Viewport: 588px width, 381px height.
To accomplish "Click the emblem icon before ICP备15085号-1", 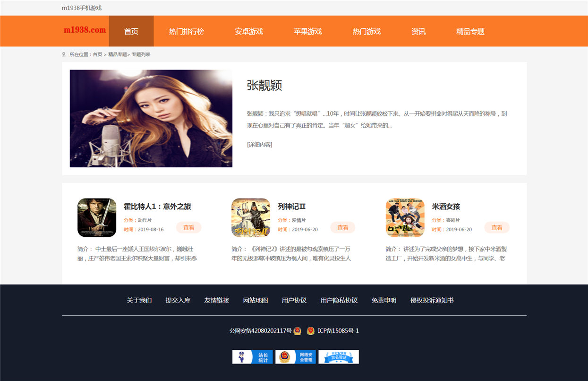I will [310, 331].
